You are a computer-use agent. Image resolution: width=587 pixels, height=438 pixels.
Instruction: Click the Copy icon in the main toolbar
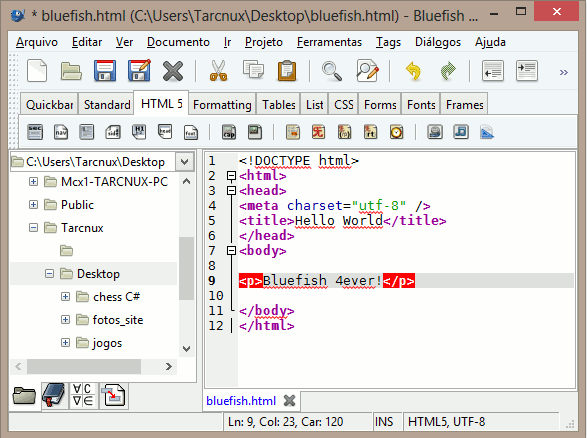pos(253,70)
